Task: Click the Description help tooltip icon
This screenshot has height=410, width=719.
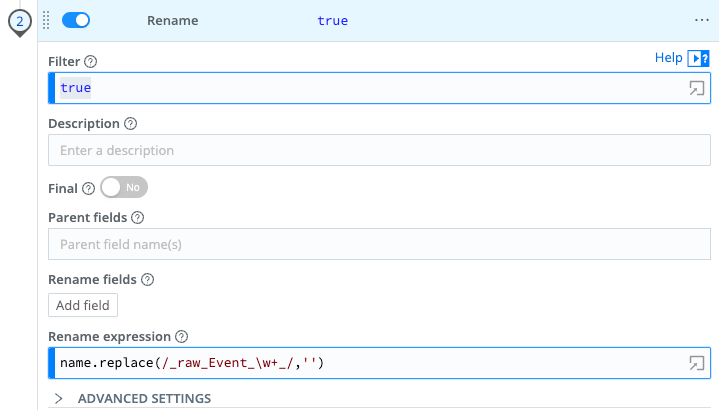Action: tap(131, 124)
